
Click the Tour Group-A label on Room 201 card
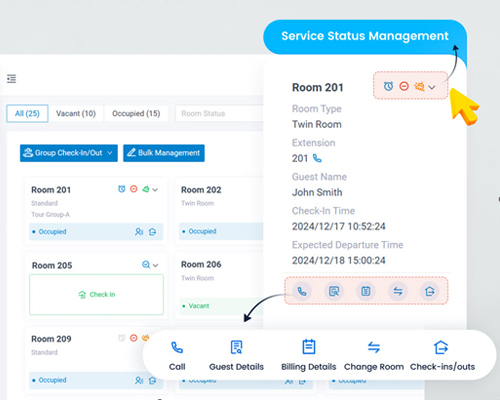50,214
